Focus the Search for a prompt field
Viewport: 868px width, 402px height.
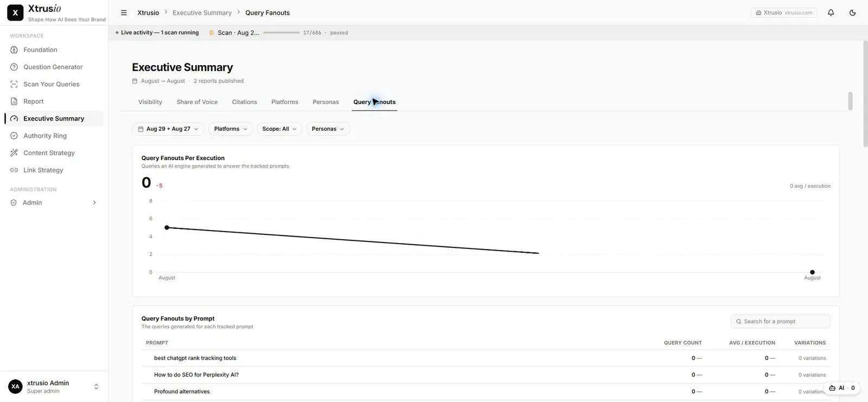pyautogui.click(x=781, y=322)
